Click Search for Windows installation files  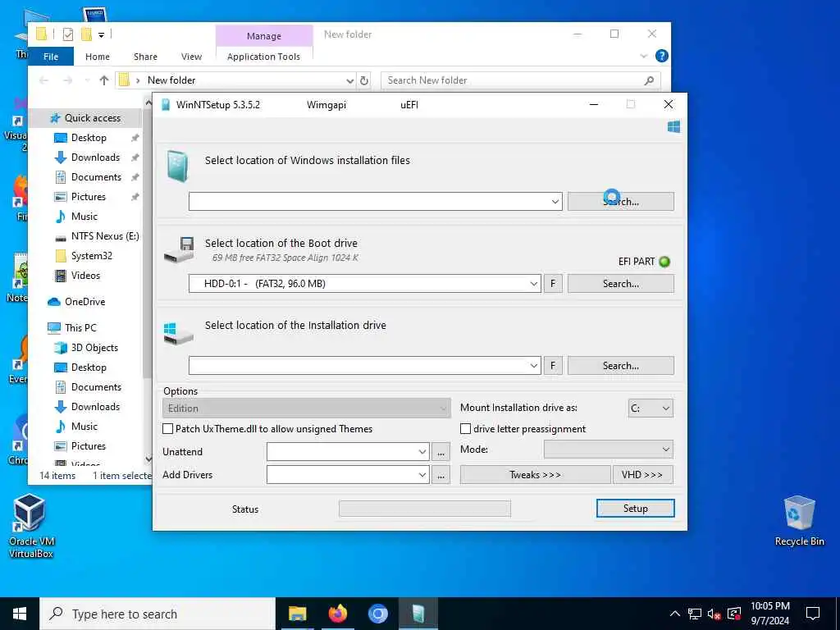(621, 202)
